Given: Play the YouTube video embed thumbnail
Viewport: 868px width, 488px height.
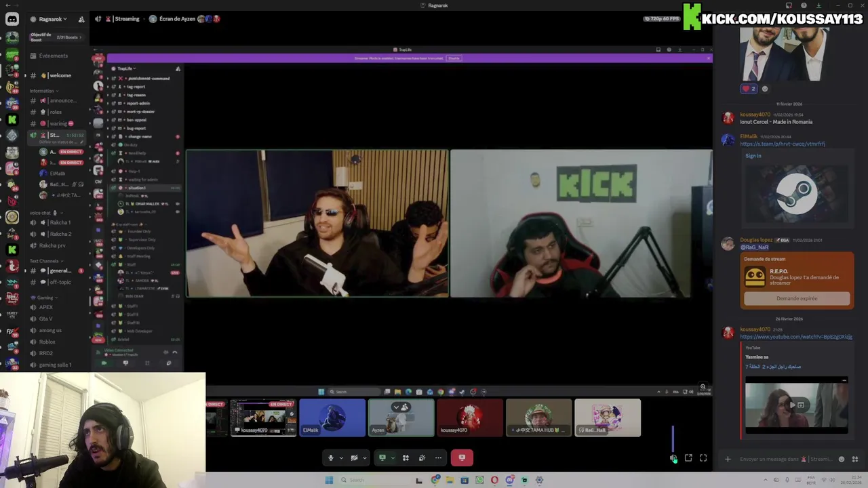Looking at the screenshot, I should 797,405.
